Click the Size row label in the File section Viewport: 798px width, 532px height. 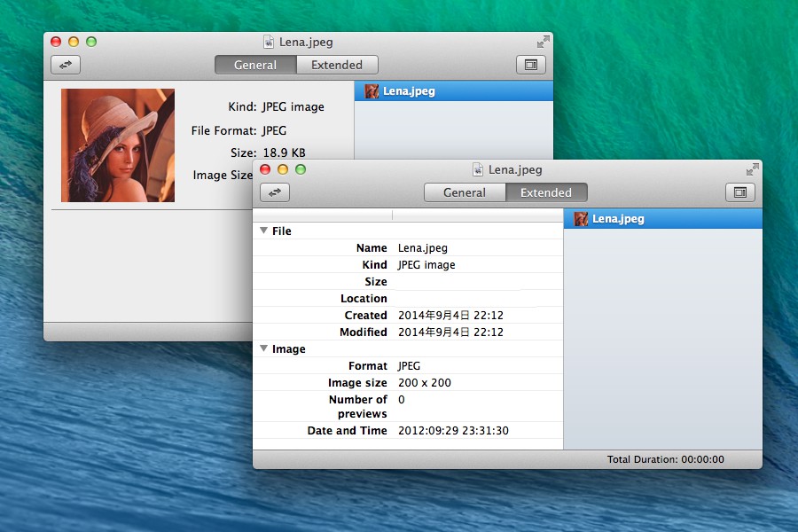pos(376,282)
